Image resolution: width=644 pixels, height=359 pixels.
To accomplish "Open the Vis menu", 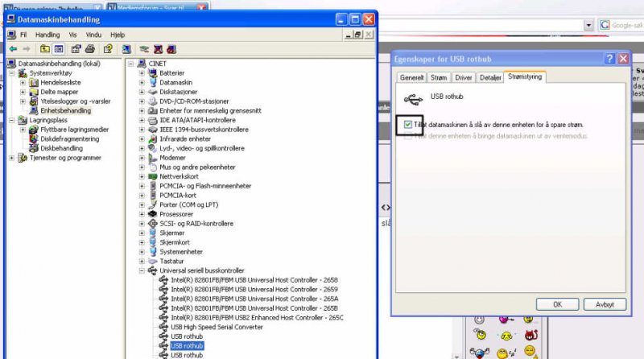I will [x=72, y=35].
